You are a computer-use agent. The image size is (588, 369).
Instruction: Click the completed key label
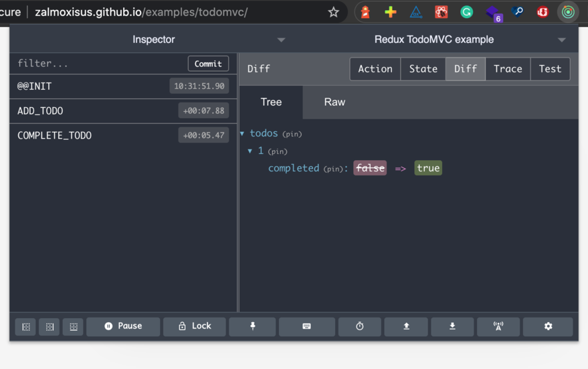[293, 168]
